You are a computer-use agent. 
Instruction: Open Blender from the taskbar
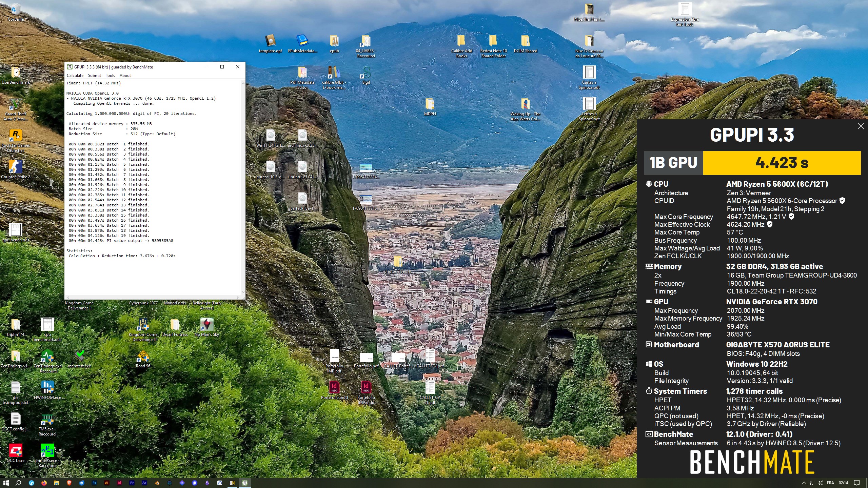[x=157, y=483]
